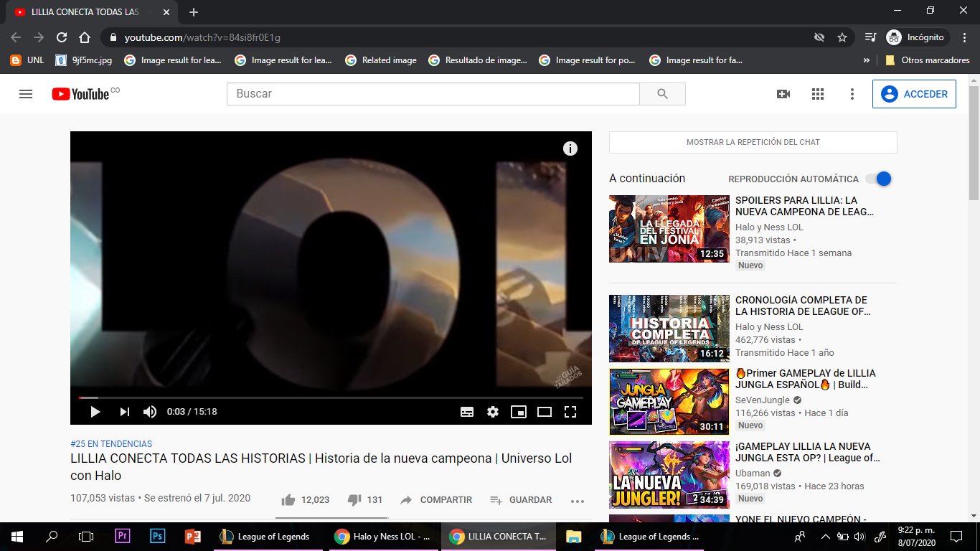
Task: Open File Explorer from taskbar
Action: [x=573, y=536]
